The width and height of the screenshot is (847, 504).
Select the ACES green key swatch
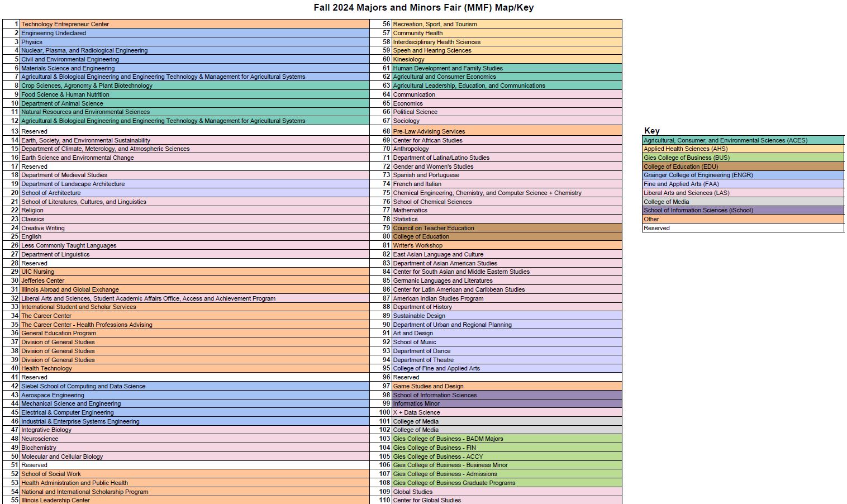coord(743,140)
